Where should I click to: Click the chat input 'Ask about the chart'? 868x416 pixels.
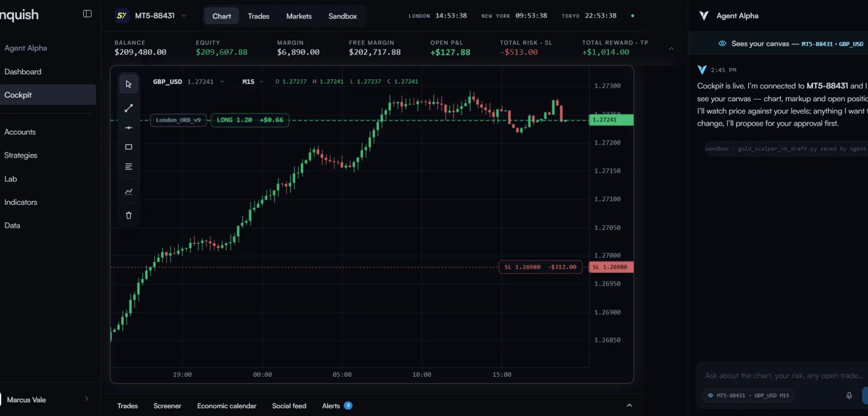[784, 376]
